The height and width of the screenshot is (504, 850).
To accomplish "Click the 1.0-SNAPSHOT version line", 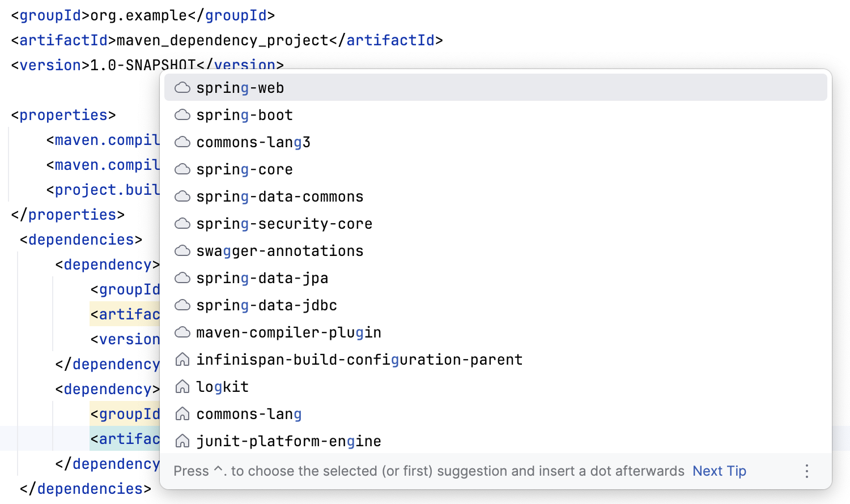I will [x=147, y=64].
